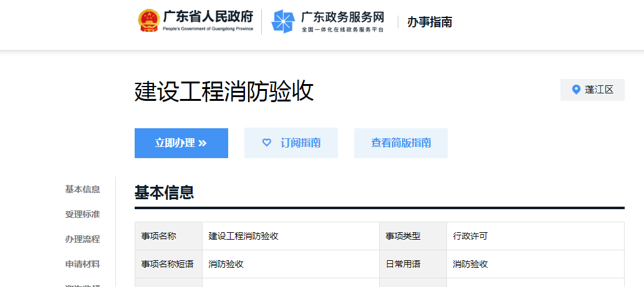Jump to 基本信息 in side navigation
Image resolution: width=644 pixels, height=287 pixels.
click(x=82, y=189)
